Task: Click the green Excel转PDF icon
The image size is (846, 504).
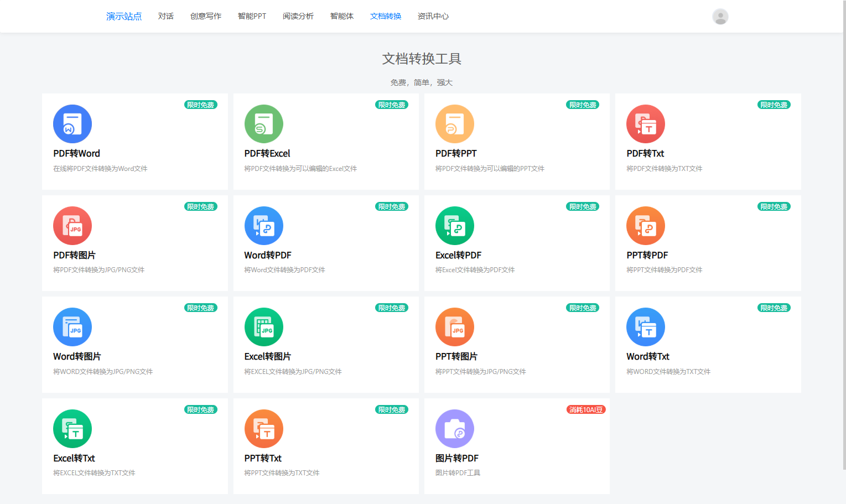Action: [455, 226]
